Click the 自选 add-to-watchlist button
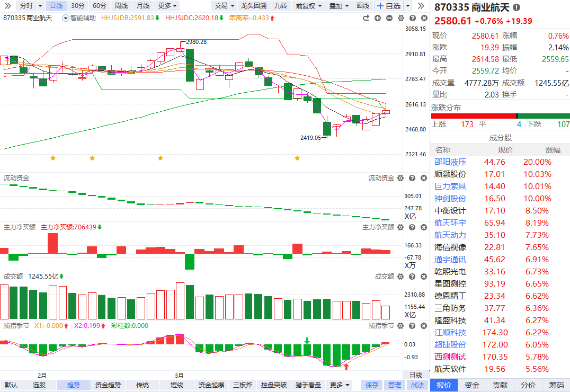The width and height of the screenshot is (570, 392). pyautogui.click(x=388, y=6)
